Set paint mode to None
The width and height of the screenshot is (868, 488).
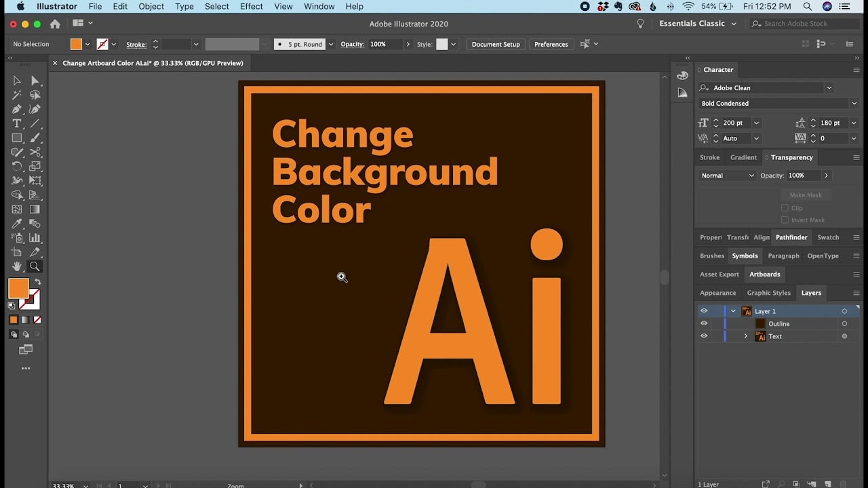37,320
